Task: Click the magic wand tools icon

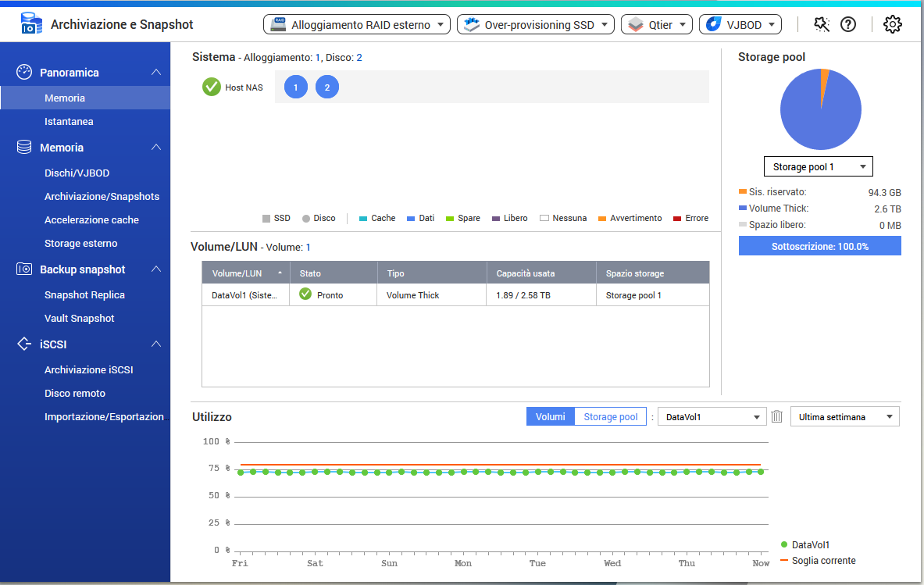Action: click(x=821, y=25)
